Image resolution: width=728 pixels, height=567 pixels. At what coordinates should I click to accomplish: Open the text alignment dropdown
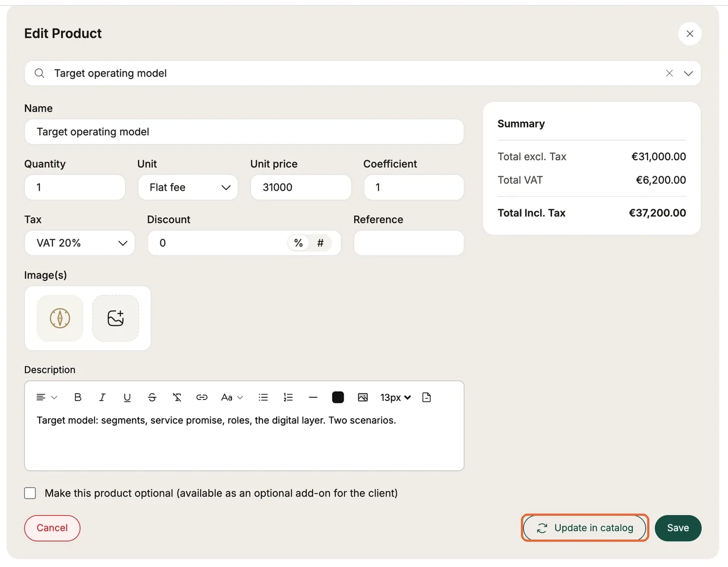pos(47,397)
